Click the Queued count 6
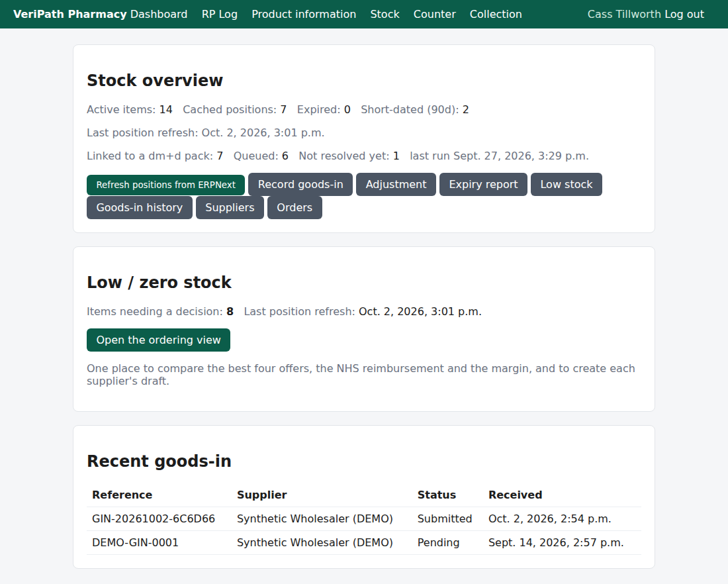This screenshot has height=584, width=728. (285, 156)
